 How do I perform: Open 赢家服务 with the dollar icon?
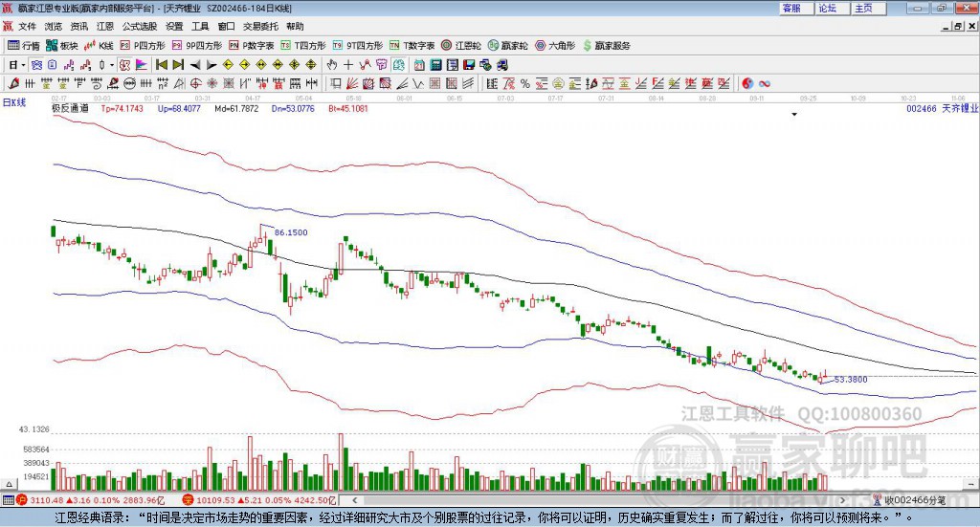(x=607, y=46)
